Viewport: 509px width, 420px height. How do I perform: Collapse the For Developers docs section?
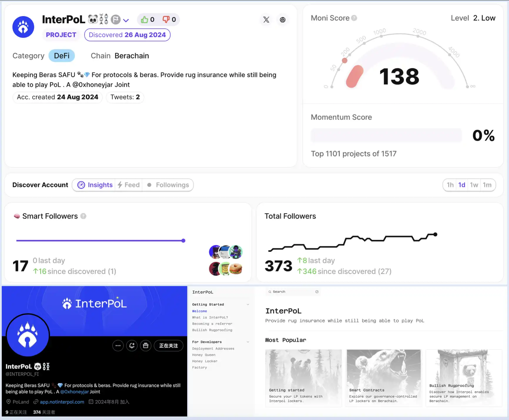(x=248, y=342)
